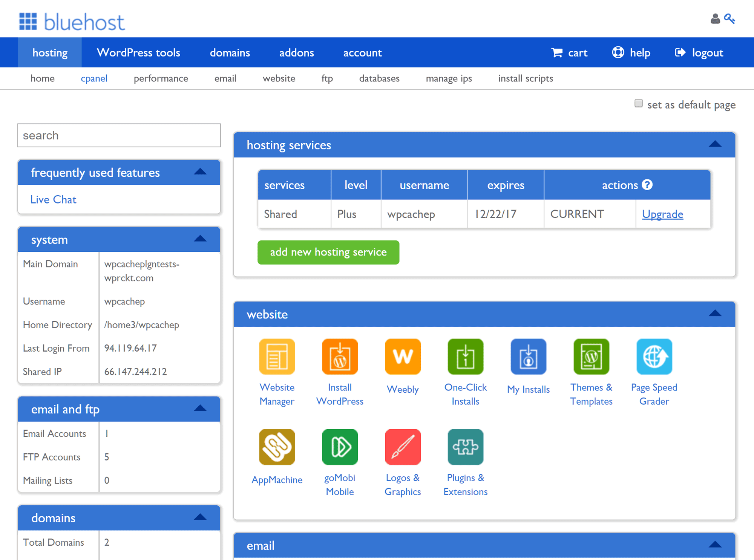This screenshot has width=754, height=560.
Task: Check the set as default page box
Action: pos(639,103)
